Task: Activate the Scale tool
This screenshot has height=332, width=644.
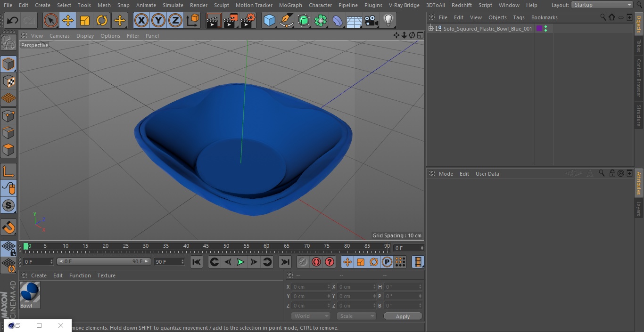Action: (85, 20)
